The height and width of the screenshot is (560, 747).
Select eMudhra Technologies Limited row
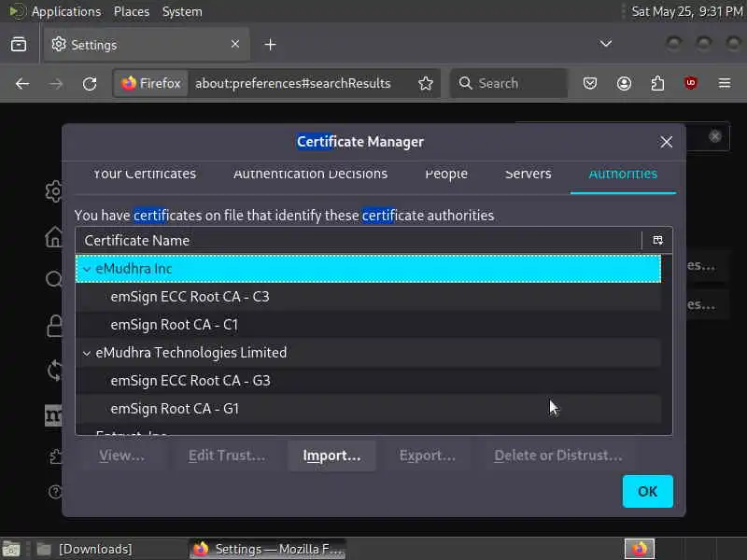pyautogui.click(x=368, y=353)
